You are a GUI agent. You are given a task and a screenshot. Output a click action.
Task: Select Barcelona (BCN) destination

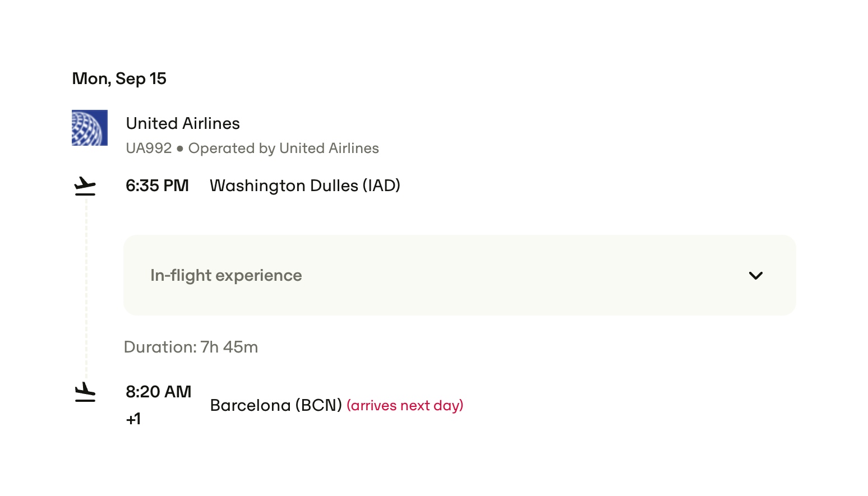[276, 405]
